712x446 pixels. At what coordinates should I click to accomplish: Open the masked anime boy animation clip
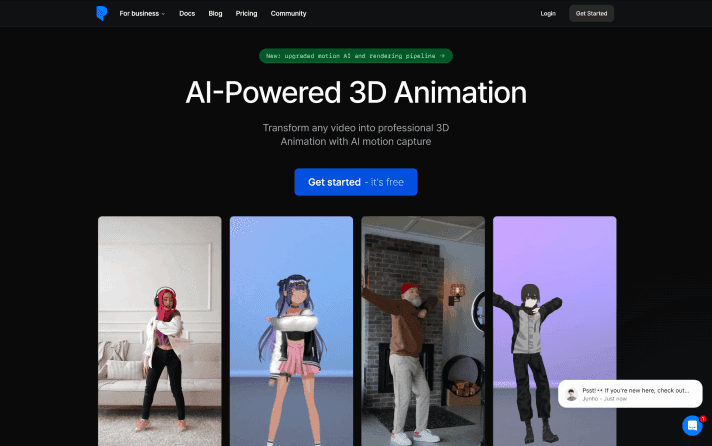(x=554, y=331)
